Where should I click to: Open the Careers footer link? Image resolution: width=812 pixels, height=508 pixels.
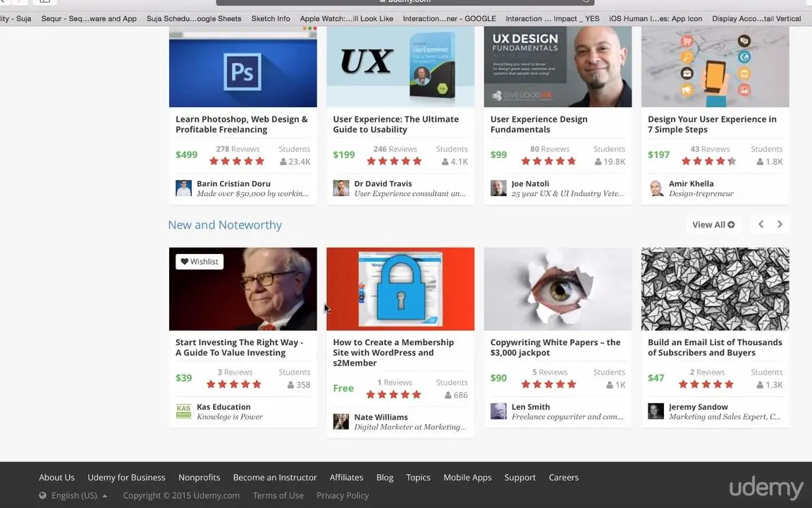564,478
